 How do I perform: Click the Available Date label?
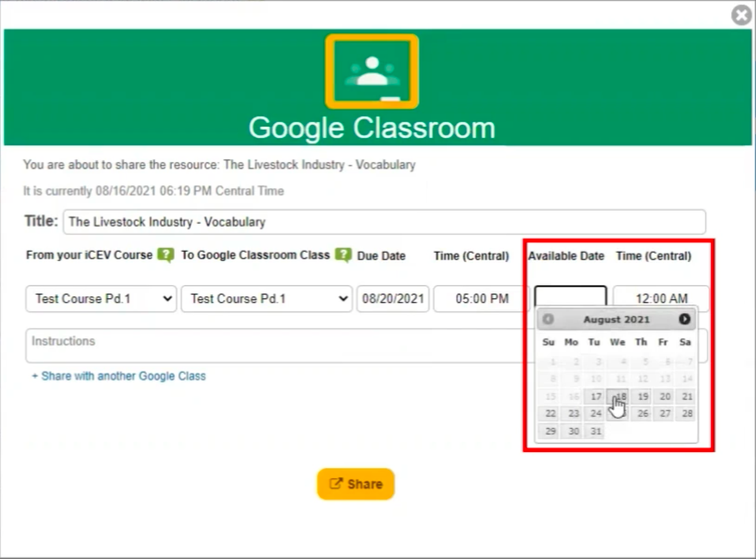coord(566,256)
